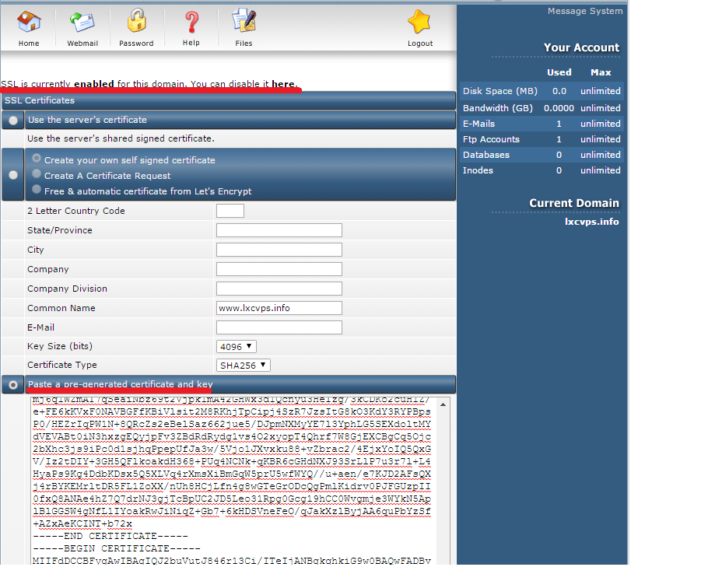This screenshot has height=588, width=708.
Task: Select 'Create your own self signed certificate' option
Action: [37, 159]
